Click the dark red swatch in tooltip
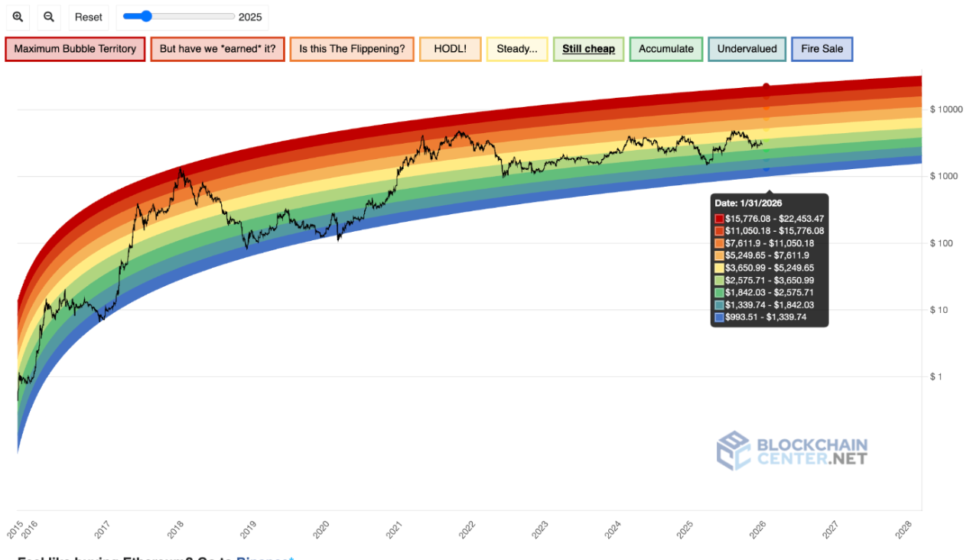The image size is (973, 560). 719,219
